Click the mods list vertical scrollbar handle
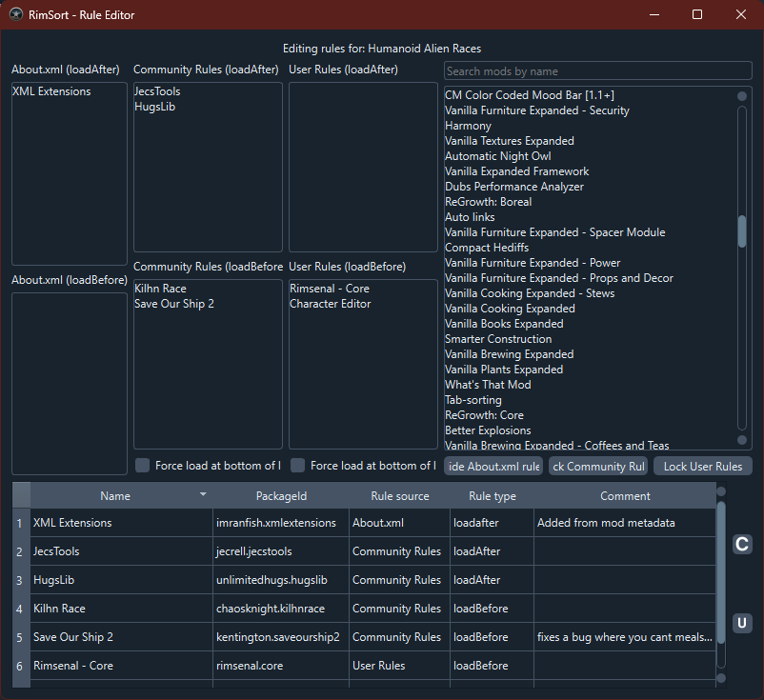 click(742, 231)
